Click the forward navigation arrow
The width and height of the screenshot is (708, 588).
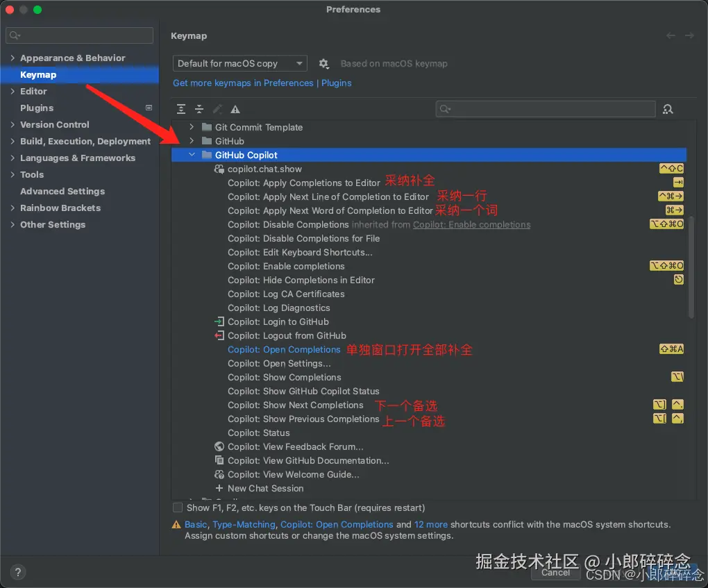pos(689,35)
